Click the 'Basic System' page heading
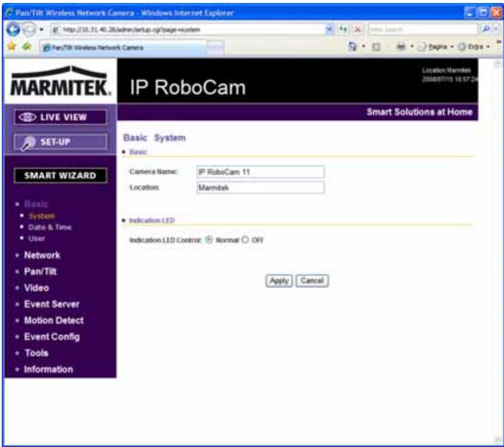Viewport: 504px width, 447px height. tap(155, 138)
